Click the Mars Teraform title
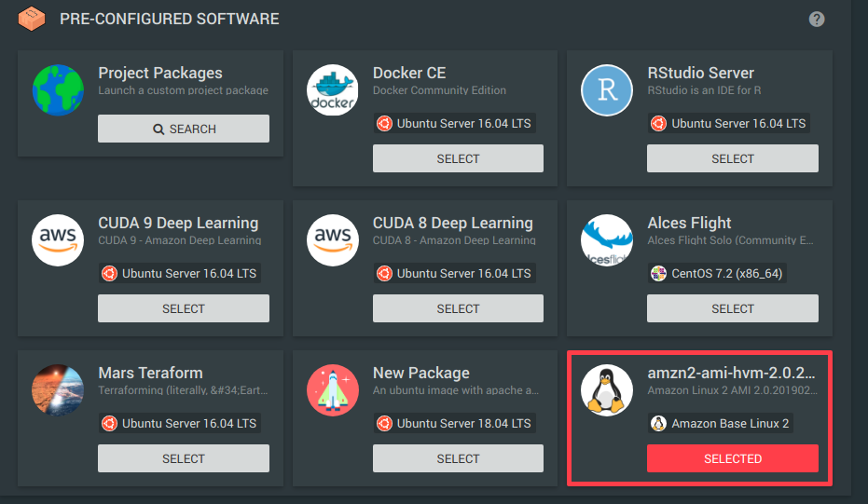868x504 pixels. click(x=151, y=373)
